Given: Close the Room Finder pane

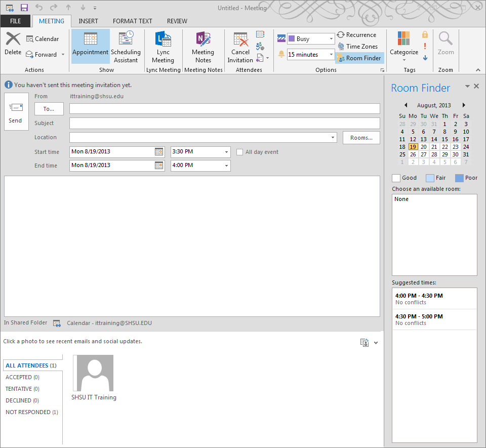Looking at the screenshot, I should (476, 86).
